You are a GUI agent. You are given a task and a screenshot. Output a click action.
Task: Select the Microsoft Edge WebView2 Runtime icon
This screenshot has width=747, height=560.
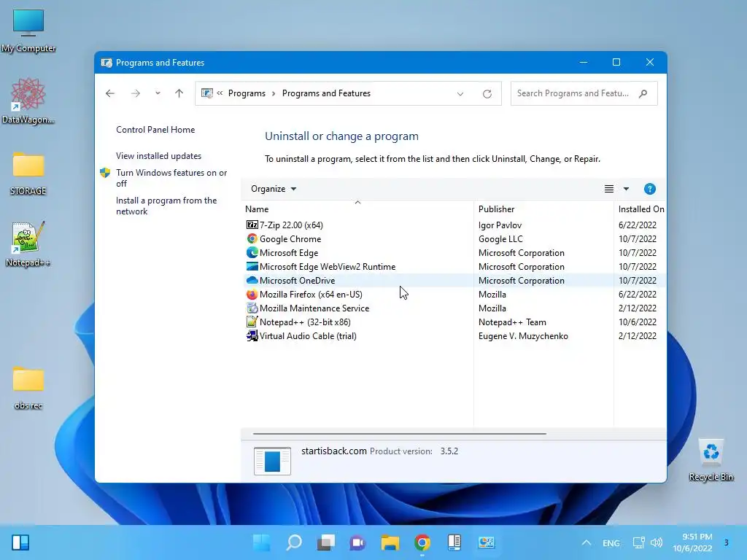pos(252,266)
